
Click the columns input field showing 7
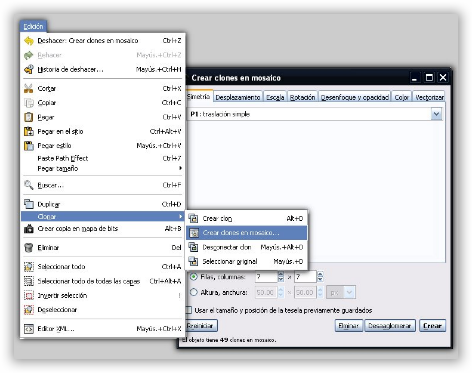(305, 277)
